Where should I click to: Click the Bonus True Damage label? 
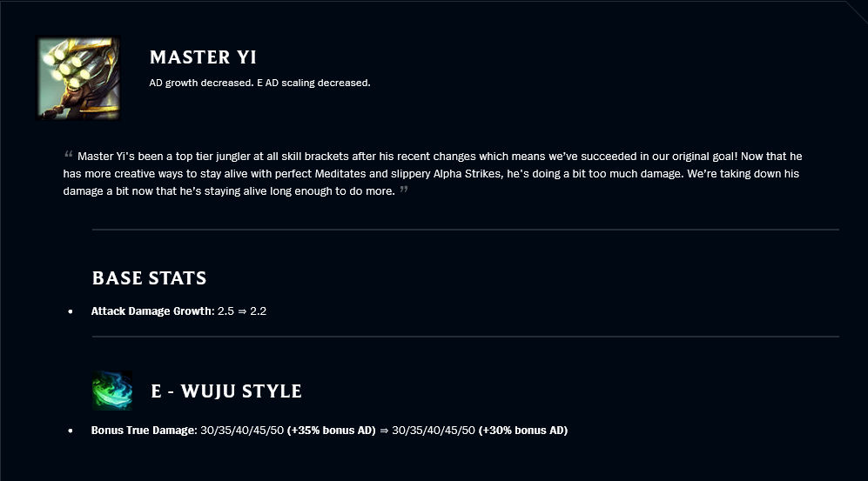click(143, 431)
